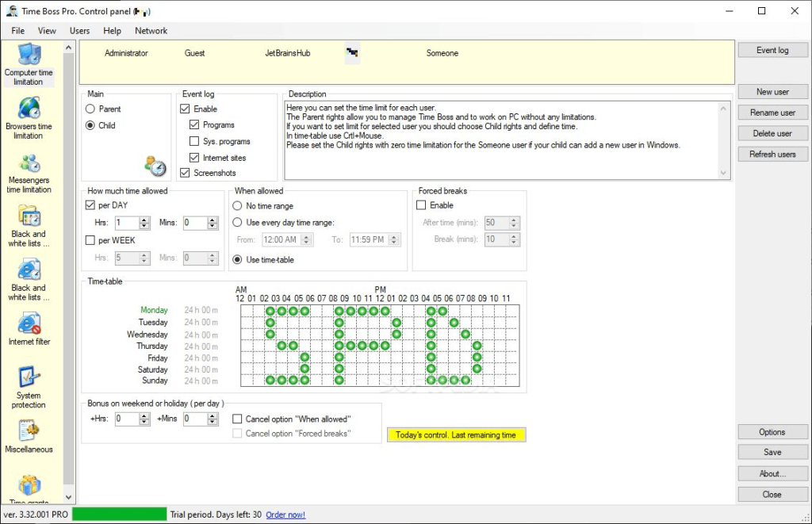812x524 pixels.
Task: Click the Event log button
Action: point(772,50)
